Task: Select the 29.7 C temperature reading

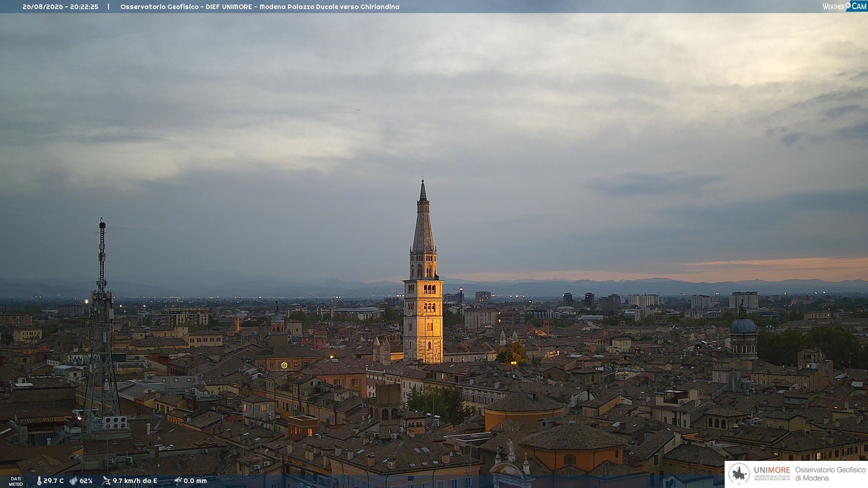Action: pos(53,481)
